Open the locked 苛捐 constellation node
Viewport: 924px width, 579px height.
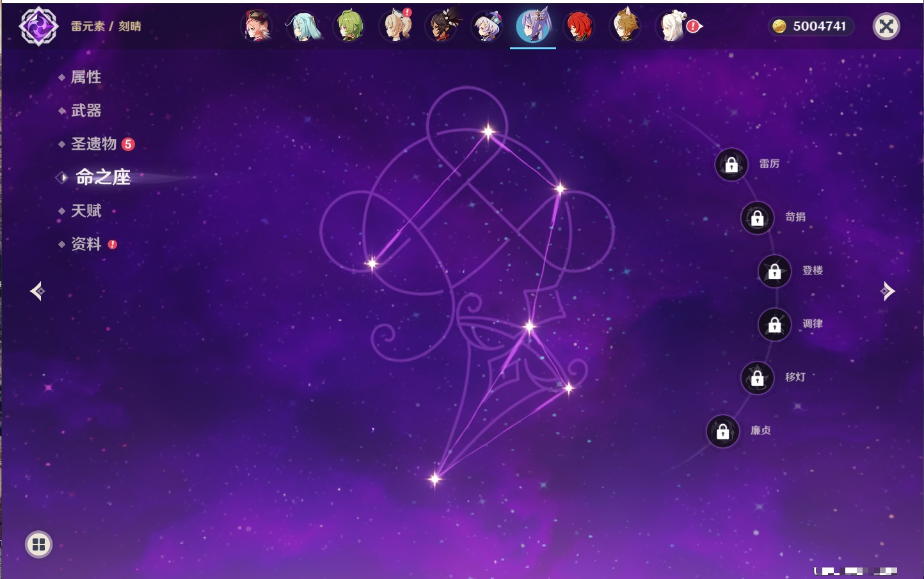click(758, 218)
